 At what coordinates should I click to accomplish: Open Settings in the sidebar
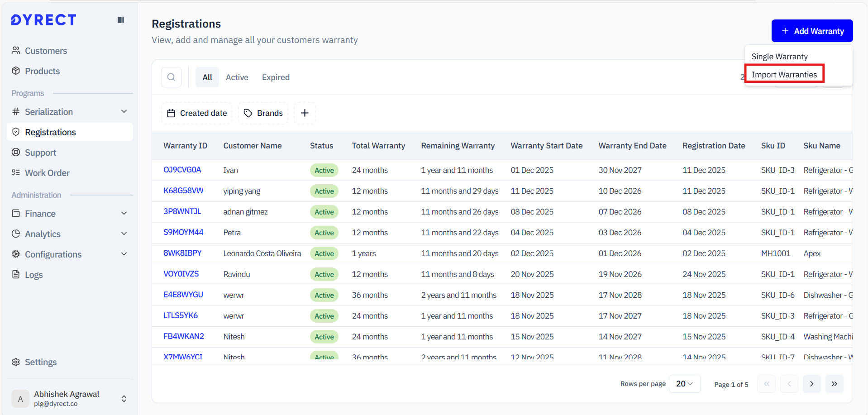40,362
